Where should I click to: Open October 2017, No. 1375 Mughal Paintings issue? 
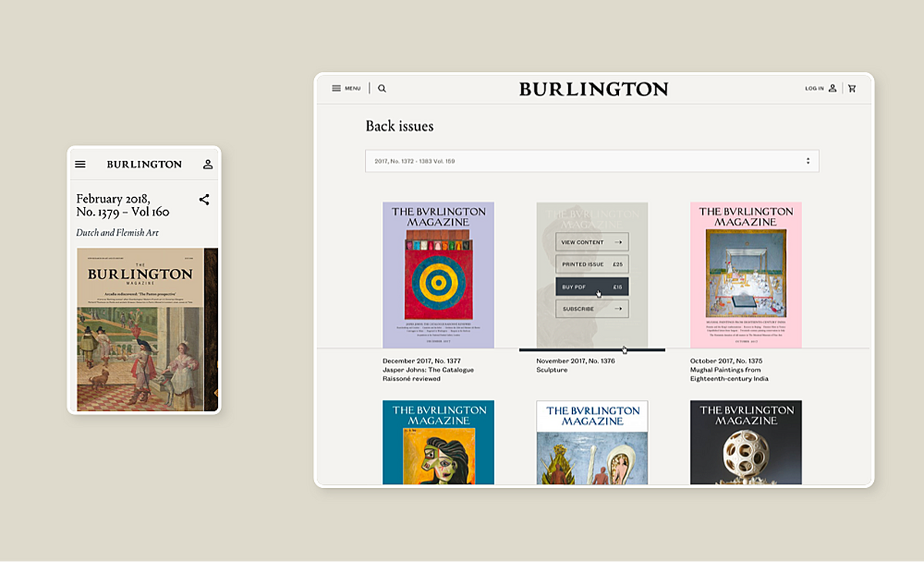(x=745, y=275)
